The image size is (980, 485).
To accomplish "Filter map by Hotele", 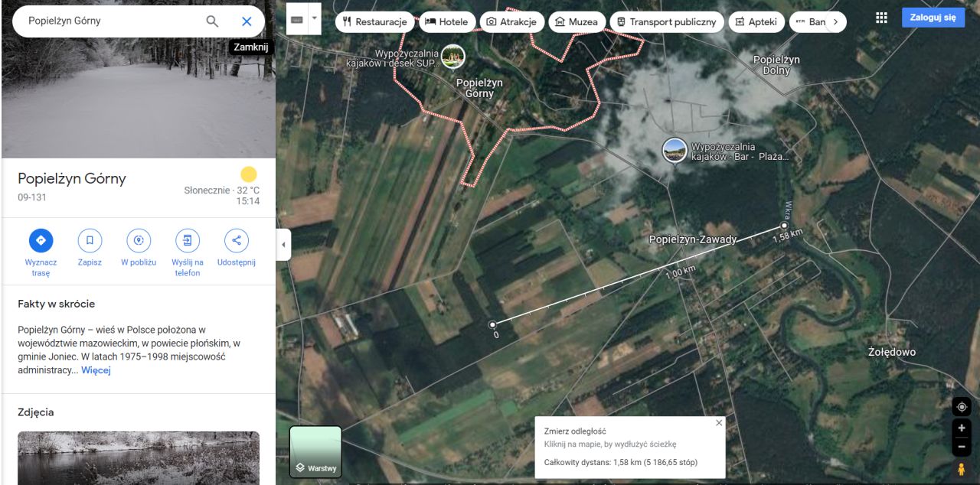I will tap(446, 22).
